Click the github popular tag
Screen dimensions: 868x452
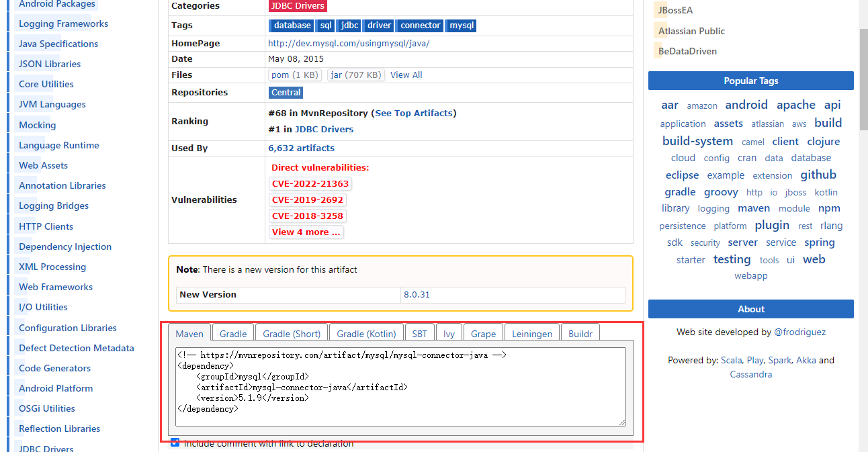[x=818, y=175]
